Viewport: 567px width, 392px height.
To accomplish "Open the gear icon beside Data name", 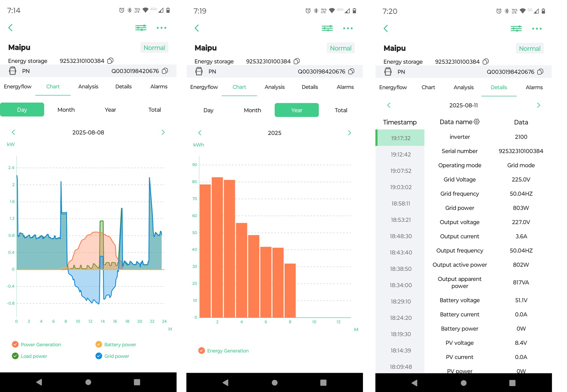I will [x=477, y=122].
